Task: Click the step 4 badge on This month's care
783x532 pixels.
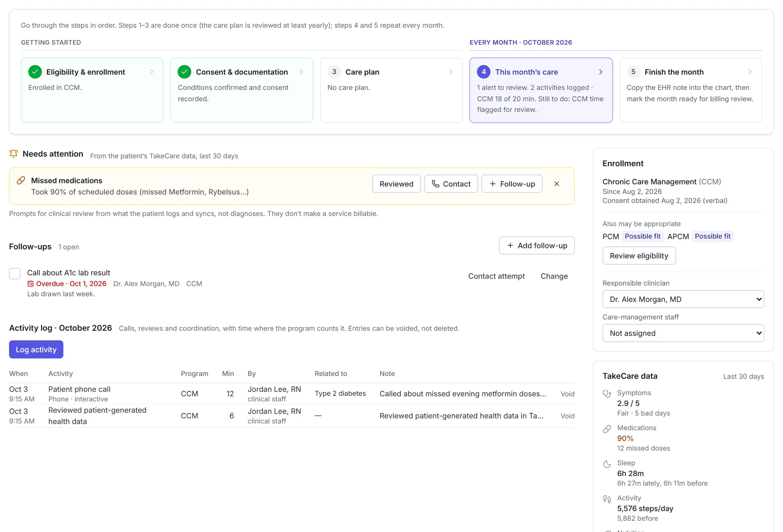Action: pyautogui.click(x=484, y=72)
